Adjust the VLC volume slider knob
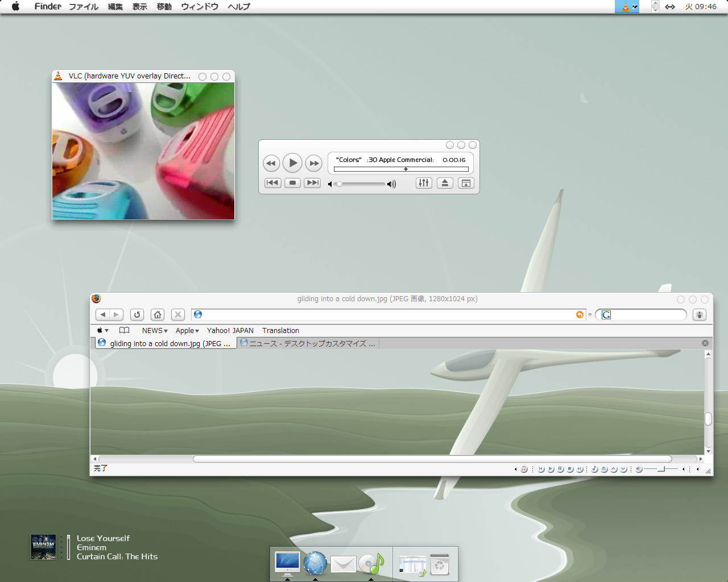 (x=340, y=184)
